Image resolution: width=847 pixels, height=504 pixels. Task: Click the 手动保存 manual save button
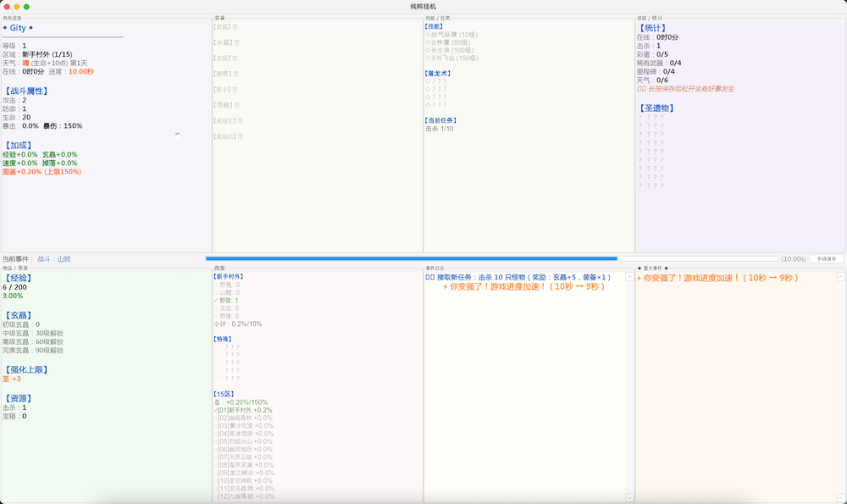[x=827, y=258]
